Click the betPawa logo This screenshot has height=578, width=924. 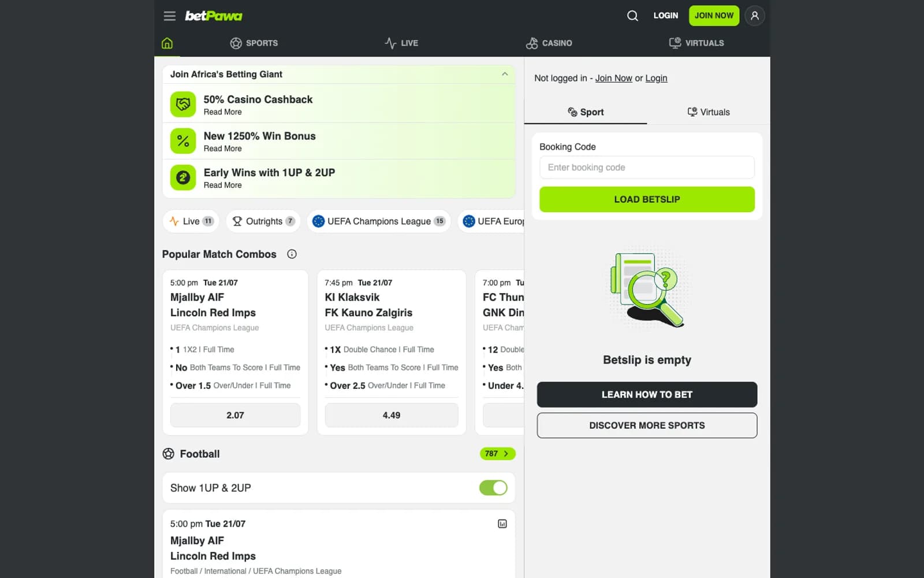(214, 16)
